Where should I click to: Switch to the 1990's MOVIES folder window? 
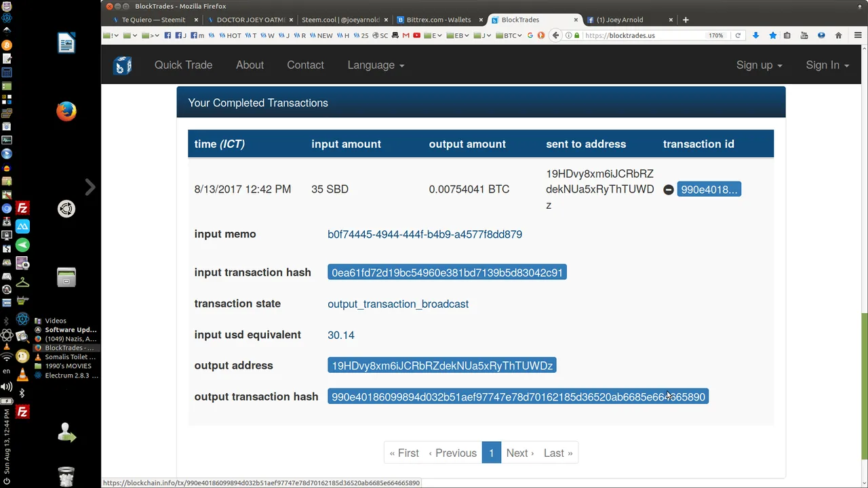tap(66, 366)
